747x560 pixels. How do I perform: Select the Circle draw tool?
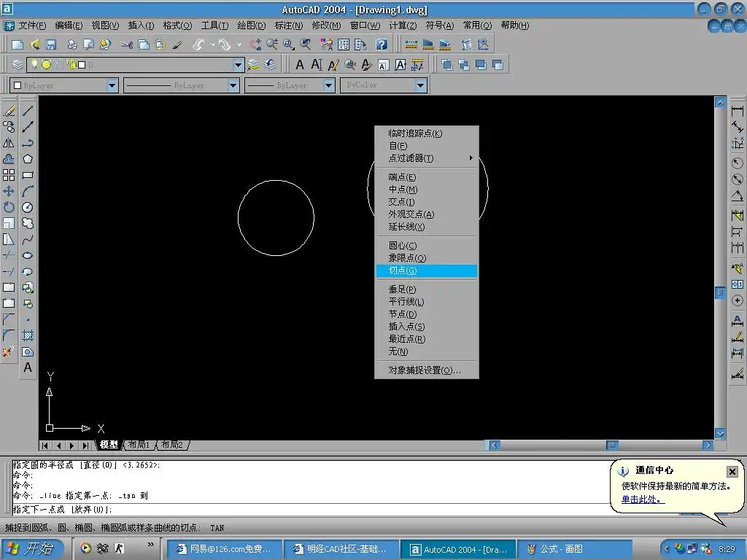tap(28, 207)
